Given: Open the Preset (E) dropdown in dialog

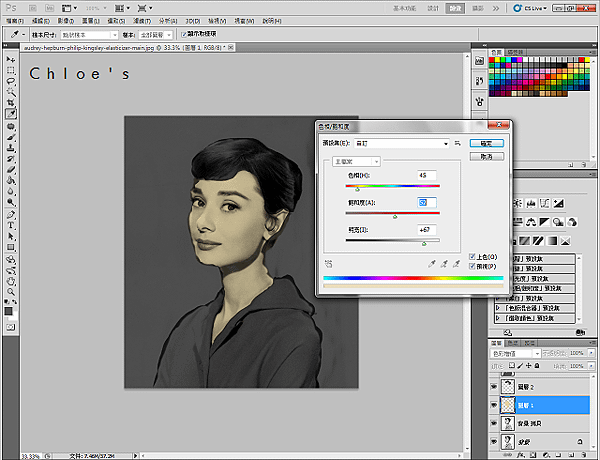Looking at the screenshot, I should 401,143.
